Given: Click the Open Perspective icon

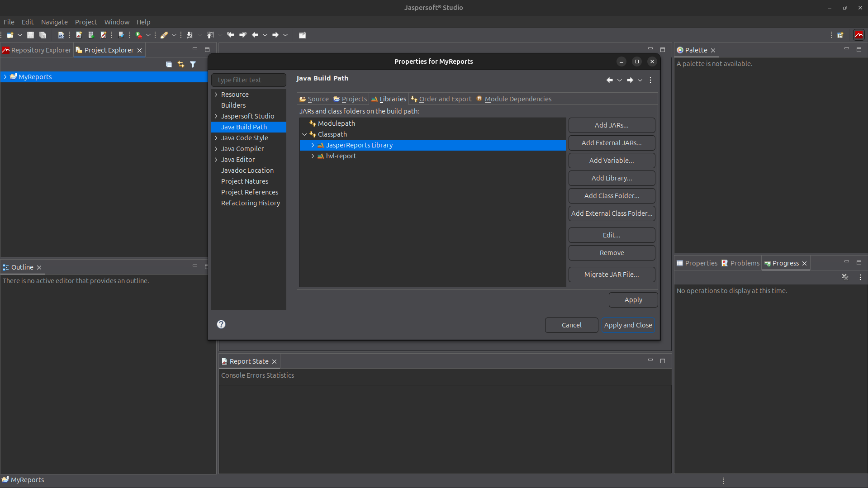Looking at the screenshot, I should (840, 35).
